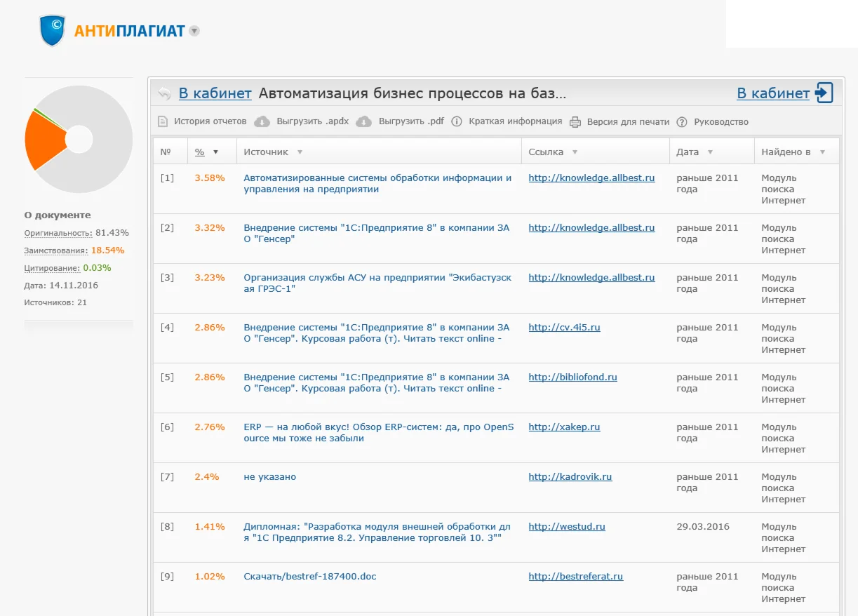
Task: Open source ERP — на любой вкус
Action: (379, 432)
